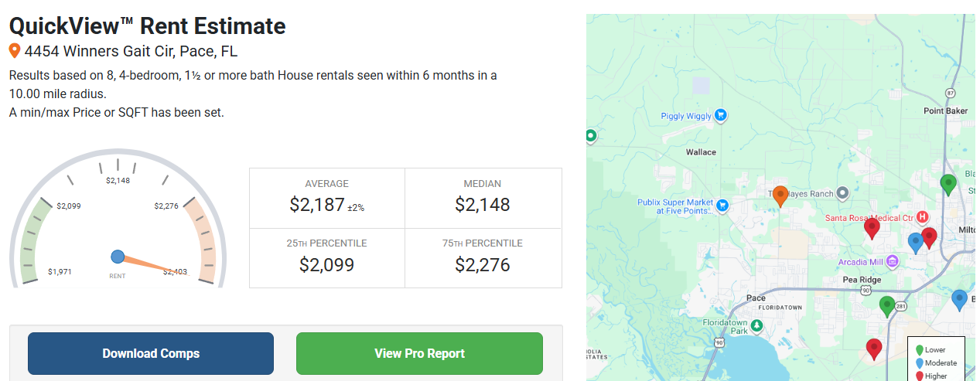Click the blue pin at map's right edge

[959, 299]
